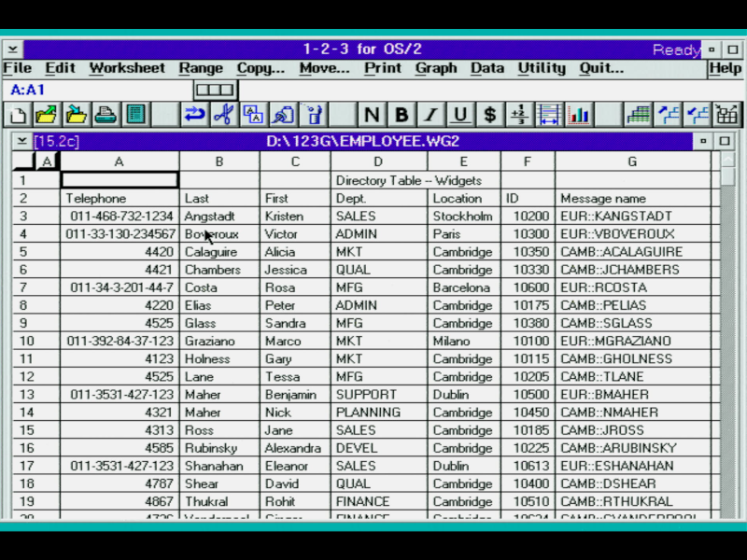The width and height of the screenshot is (747, 560).
Task: Open the File menu
Action: pyautogui.click(x=17, y=68)
